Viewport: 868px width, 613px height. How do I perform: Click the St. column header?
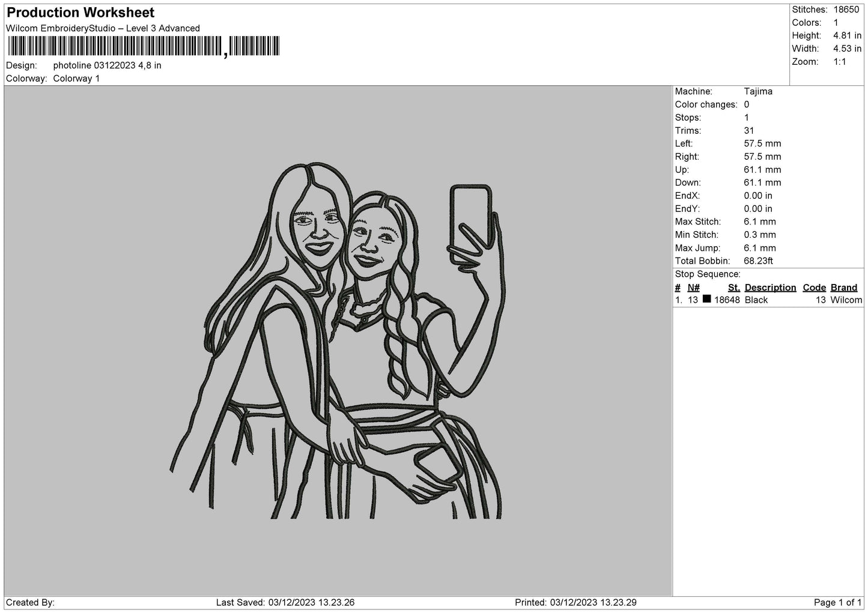coord(733,288)
